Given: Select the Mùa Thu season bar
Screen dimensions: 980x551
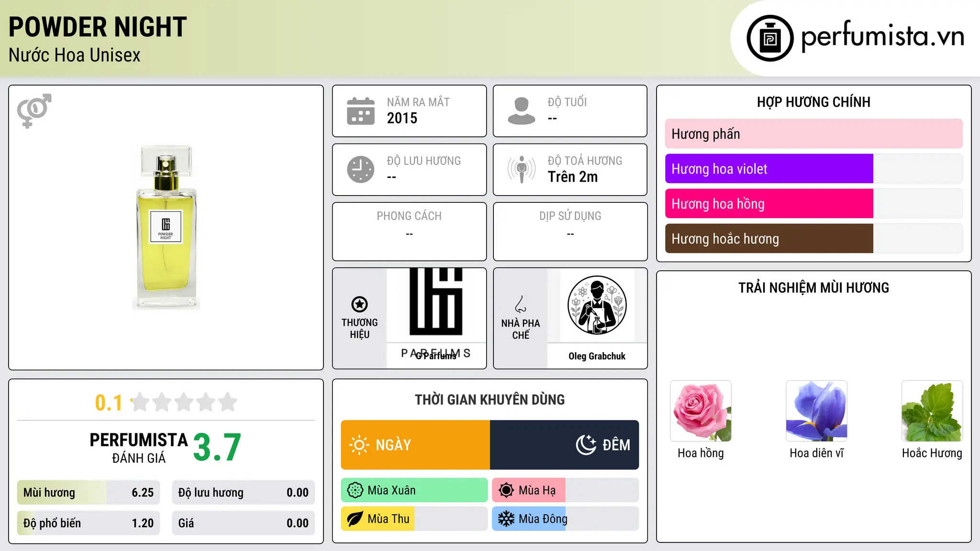Looking at the screenshot, I should pyautogui.click(x=414, y=519).
